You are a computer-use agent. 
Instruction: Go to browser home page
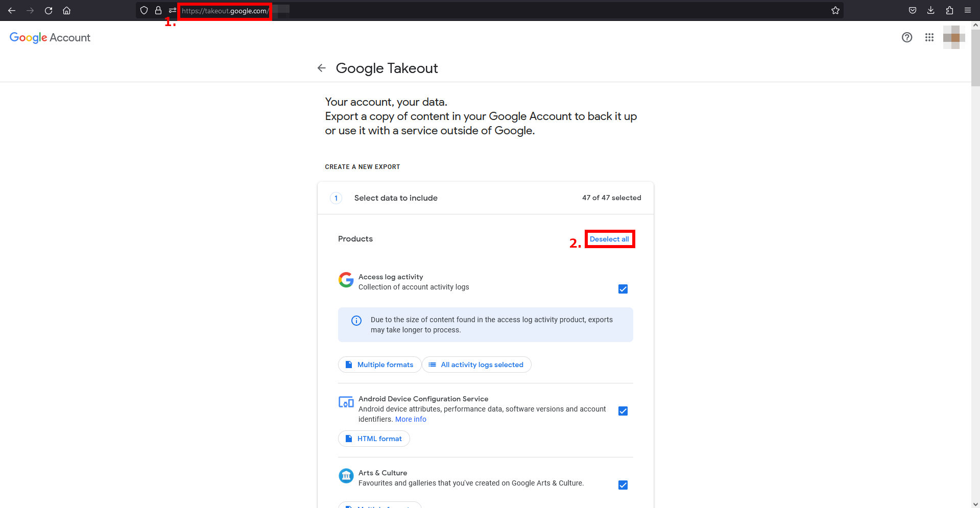coord(66,10)
